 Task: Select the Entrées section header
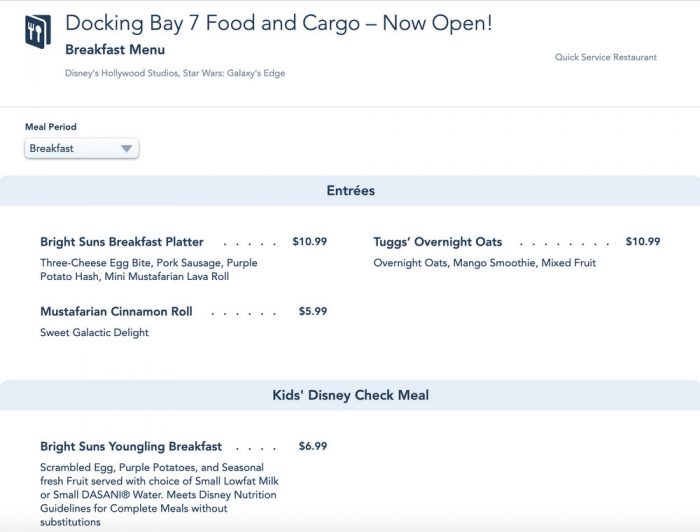coord(350,190)
